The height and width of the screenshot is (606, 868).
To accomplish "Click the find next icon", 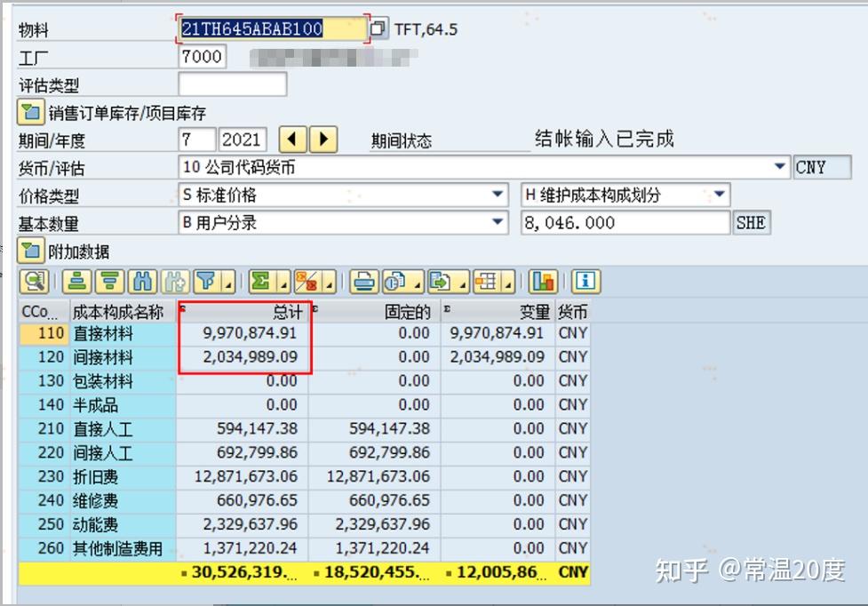I will click(x=173, y=283).
